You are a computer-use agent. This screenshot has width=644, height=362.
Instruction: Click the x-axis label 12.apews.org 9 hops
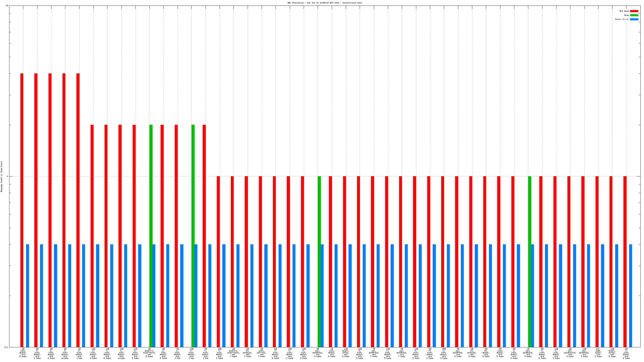click(486, 353)
